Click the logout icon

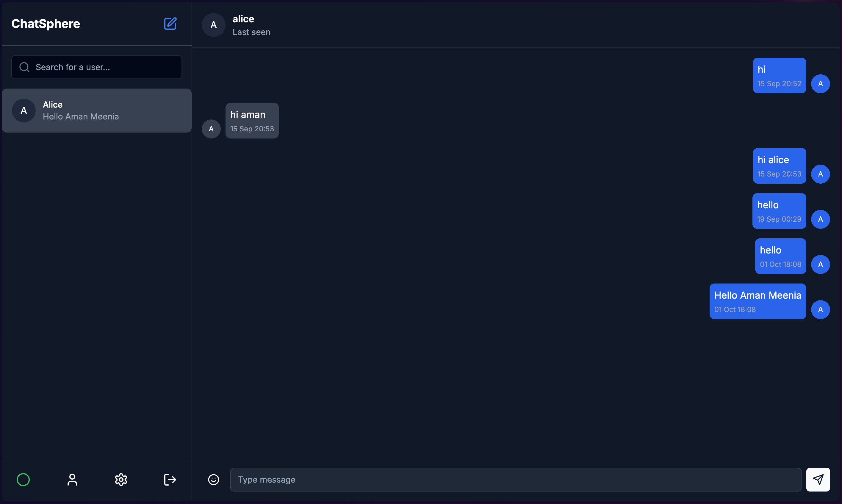click(x=170, y=480)
